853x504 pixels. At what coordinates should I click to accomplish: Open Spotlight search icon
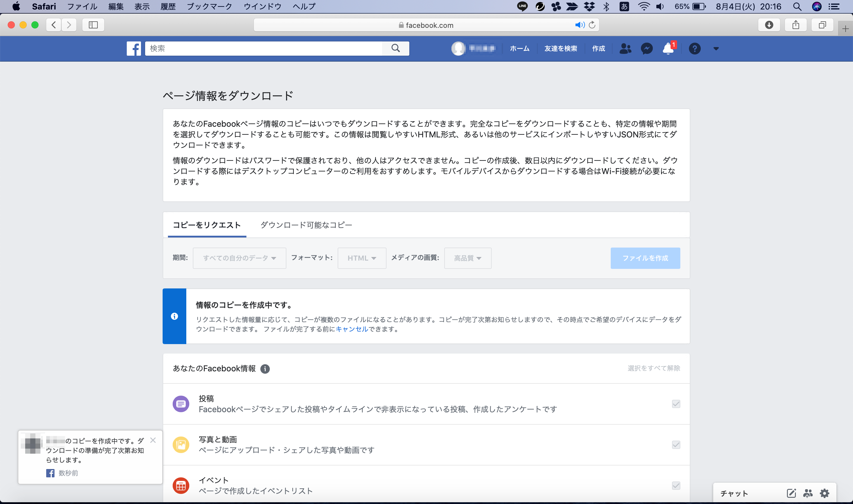797,7
